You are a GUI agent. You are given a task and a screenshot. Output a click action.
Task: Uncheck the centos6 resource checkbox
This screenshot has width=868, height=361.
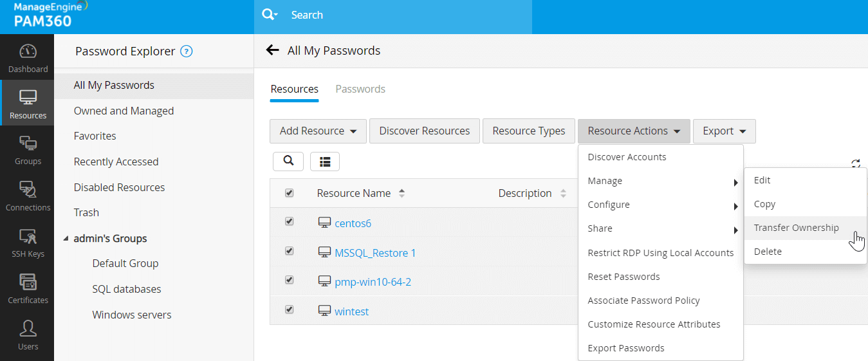(x=289, y=221)
